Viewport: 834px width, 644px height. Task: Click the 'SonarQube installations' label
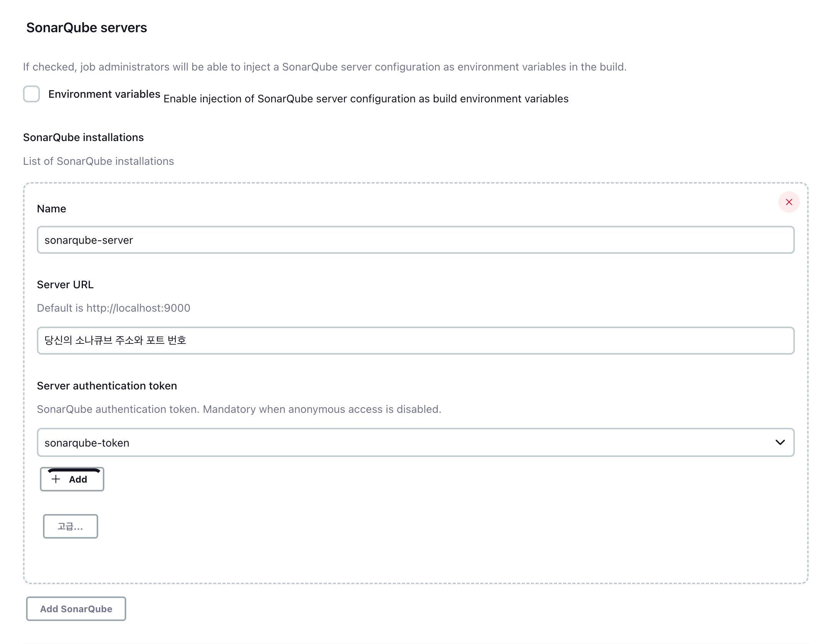pos(83,137)
